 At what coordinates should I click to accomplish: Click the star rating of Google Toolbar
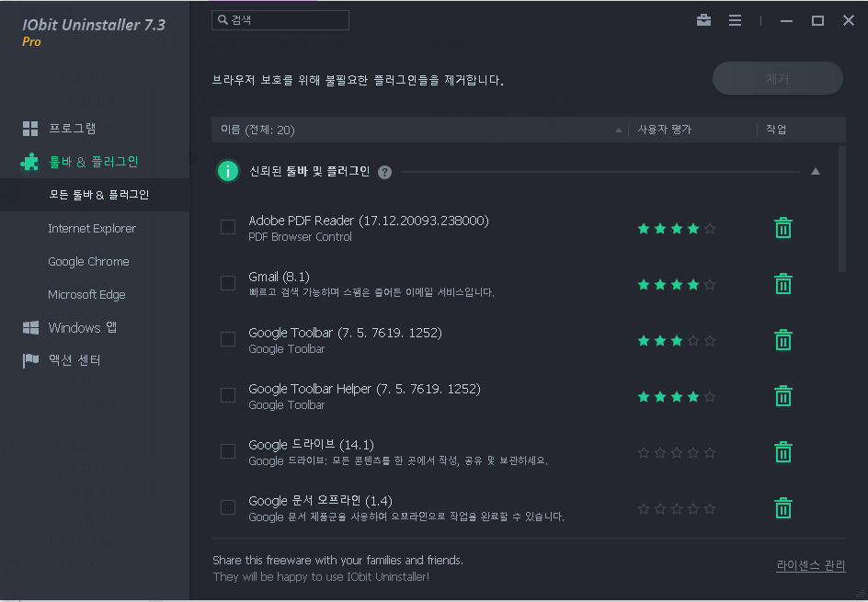coord(677,341)
